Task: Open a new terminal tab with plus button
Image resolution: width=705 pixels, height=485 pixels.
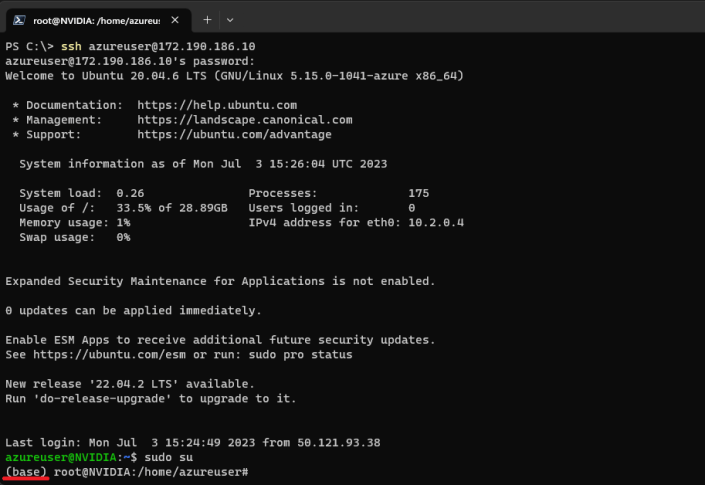Action: click(x=207, y=20)
